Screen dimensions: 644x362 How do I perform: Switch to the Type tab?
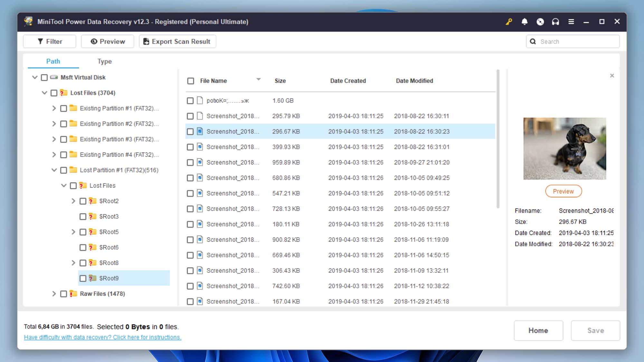click(x=104, y=61)
